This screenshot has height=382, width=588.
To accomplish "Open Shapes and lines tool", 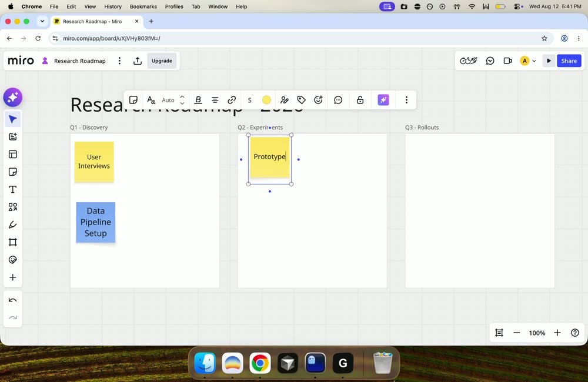I will point(13,207).
